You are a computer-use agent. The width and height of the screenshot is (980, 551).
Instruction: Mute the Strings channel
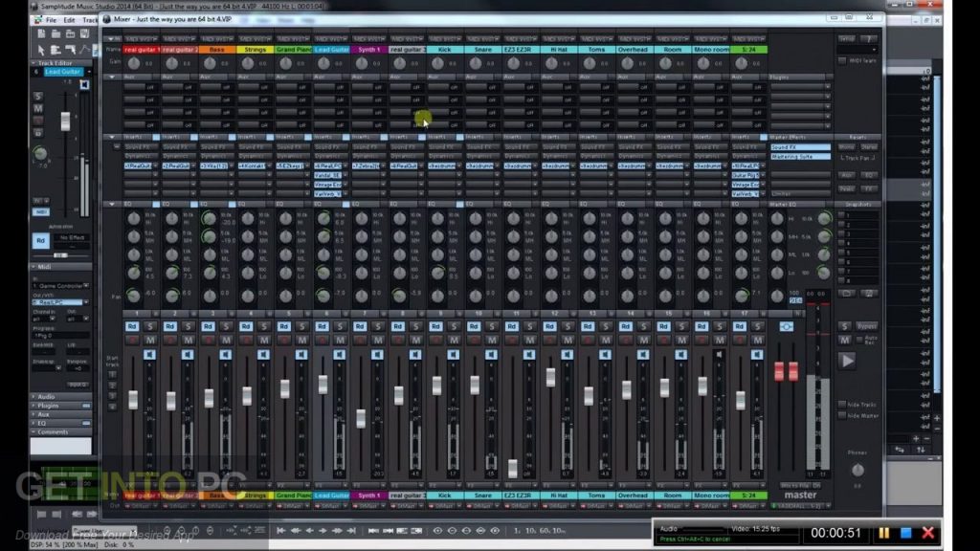(264, 340)
